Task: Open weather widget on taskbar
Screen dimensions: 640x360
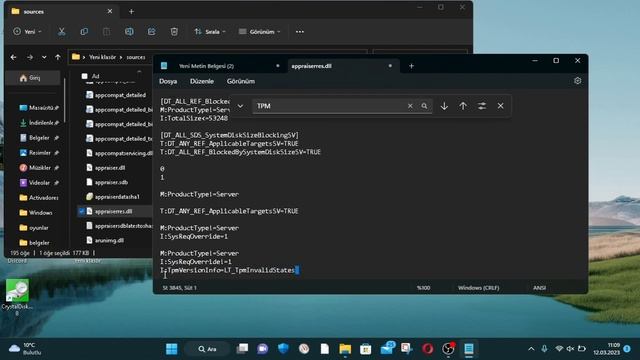Action: [25, 349]
